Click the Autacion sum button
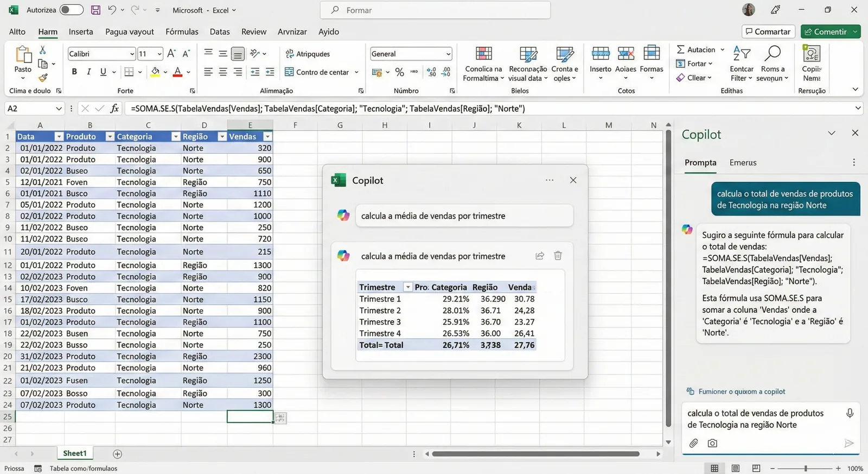The height and width of the screenshot is (474, 868). (696, 49)
